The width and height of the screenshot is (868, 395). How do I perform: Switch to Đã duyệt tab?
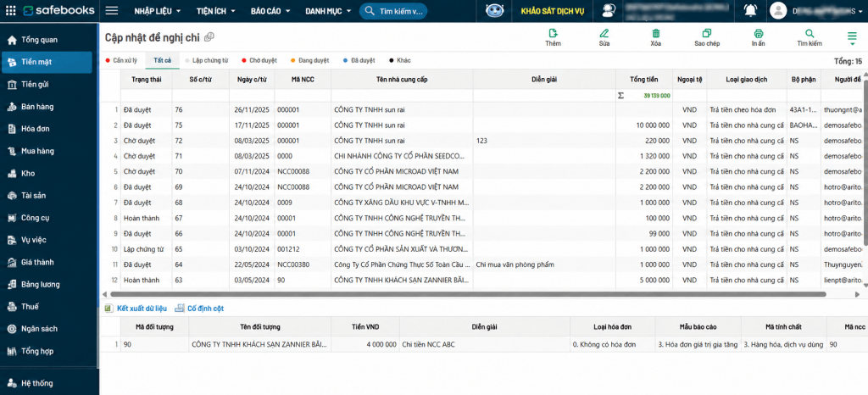coord(359,60)
